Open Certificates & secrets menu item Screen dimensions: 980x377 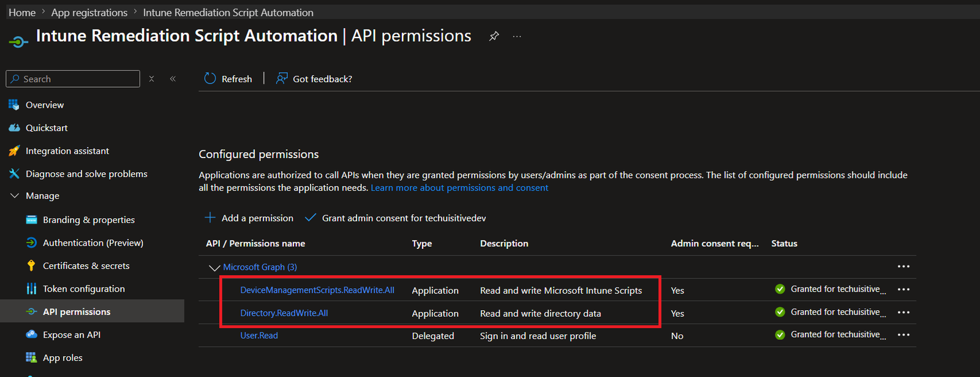point(86,265)
